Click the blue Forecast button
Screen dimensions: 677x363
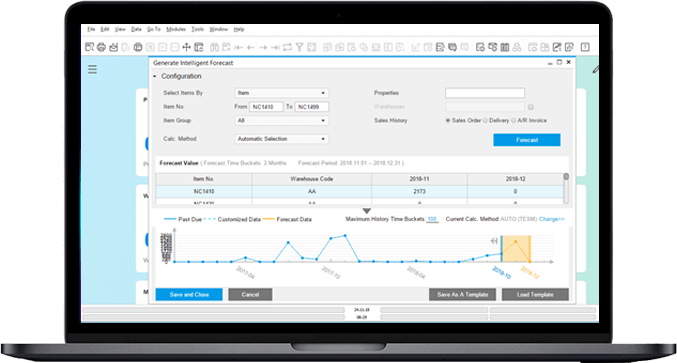pyautogui.click(x=527, y=140)
